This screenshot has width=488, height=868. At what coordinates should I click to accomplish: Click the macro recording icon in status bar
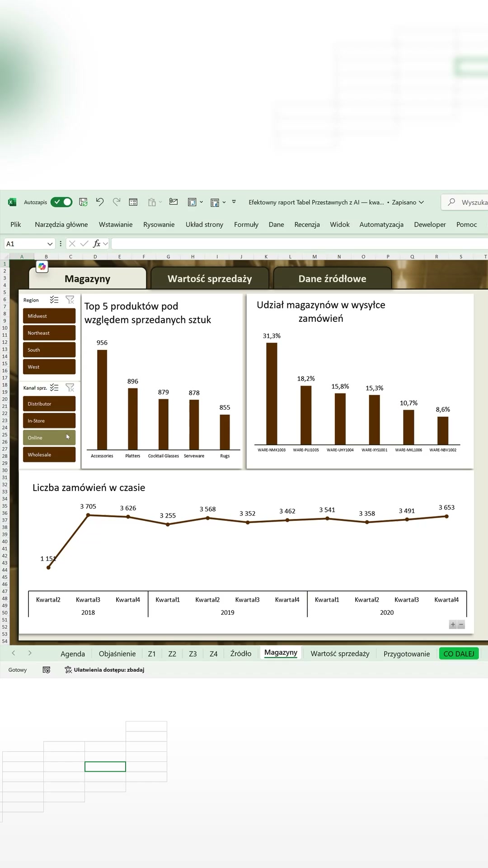tap(46, 670)
